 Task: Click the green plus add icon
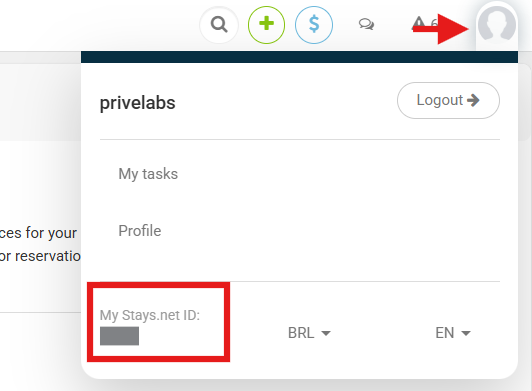[266, 25]
